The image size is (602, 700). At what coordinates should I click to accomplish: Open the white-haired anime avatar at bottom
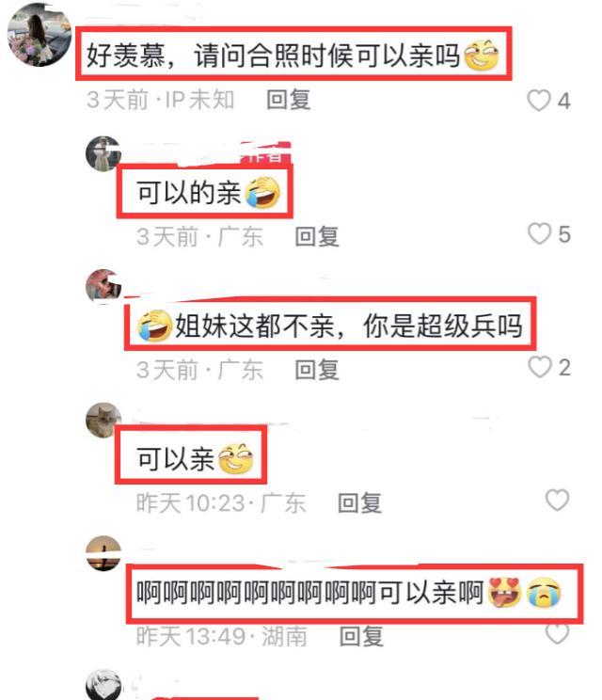103,685
